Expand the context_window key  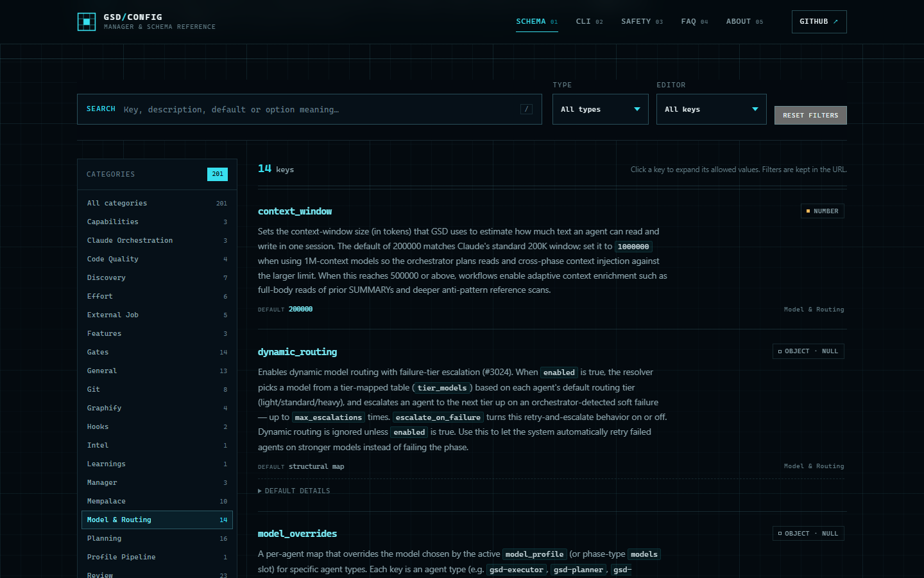pyautogui.click(x=295, y=211)
